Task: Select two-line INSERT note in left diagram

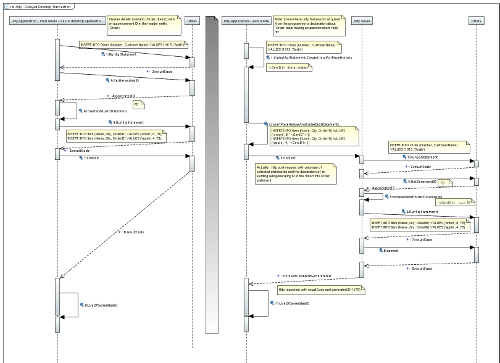Action: [116, 136]
